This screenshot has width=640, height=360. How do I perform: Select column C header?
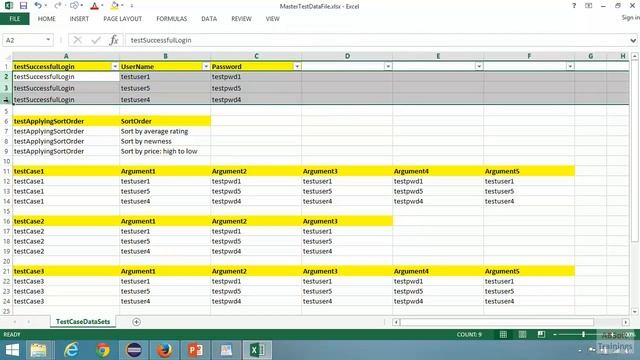[256, 56]
